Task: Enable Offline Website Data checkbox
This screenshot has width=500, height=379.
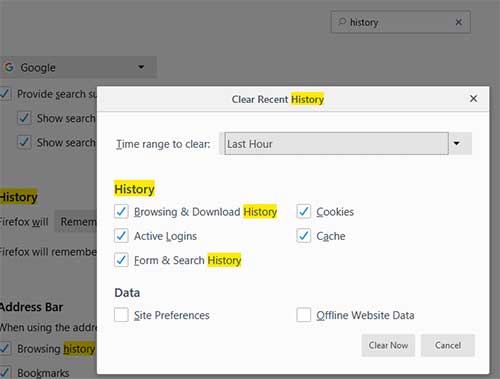Action: click(303, 315)
